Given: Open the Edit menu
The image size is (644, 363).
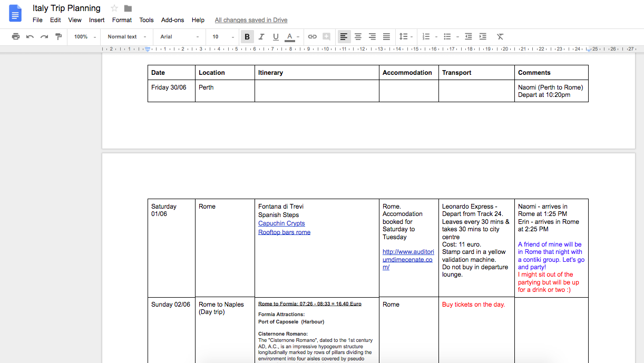Looking at the screenshot, I should (x=55, y=20).
